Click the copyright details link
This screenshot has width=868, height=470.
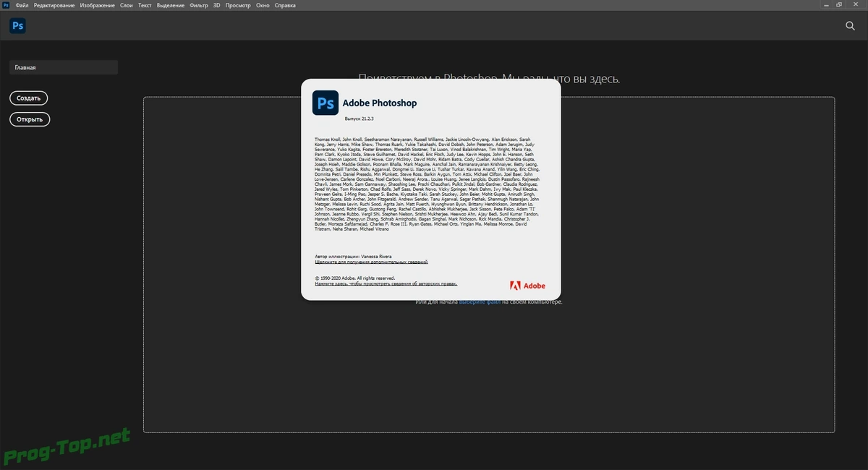[x=386, y=284]
